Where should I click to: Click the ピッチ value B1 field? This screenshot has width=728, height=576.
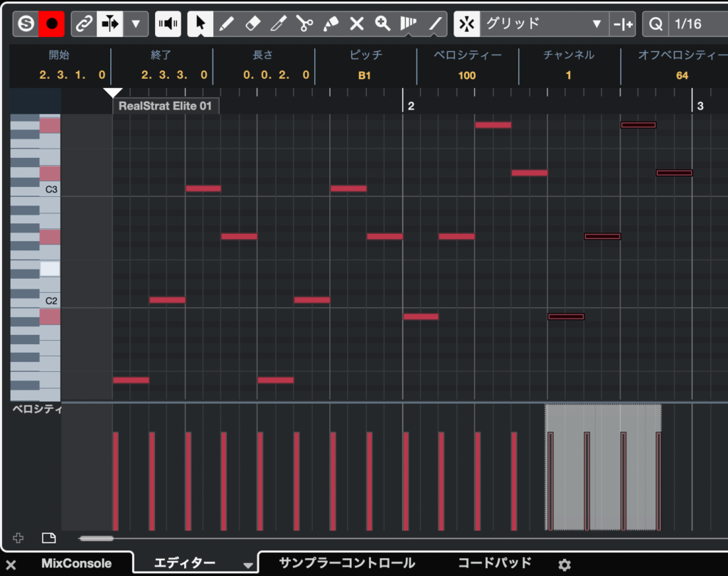365,75
